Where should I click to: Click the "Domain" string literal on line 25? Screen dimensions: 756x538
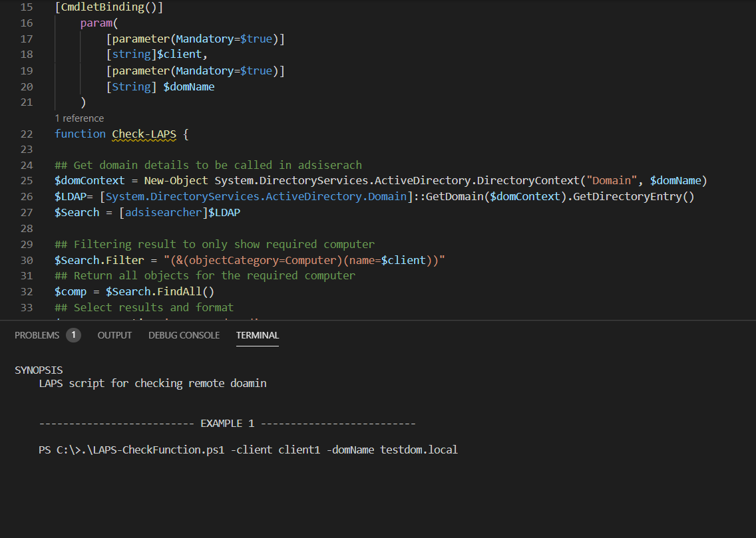point(612,181)
